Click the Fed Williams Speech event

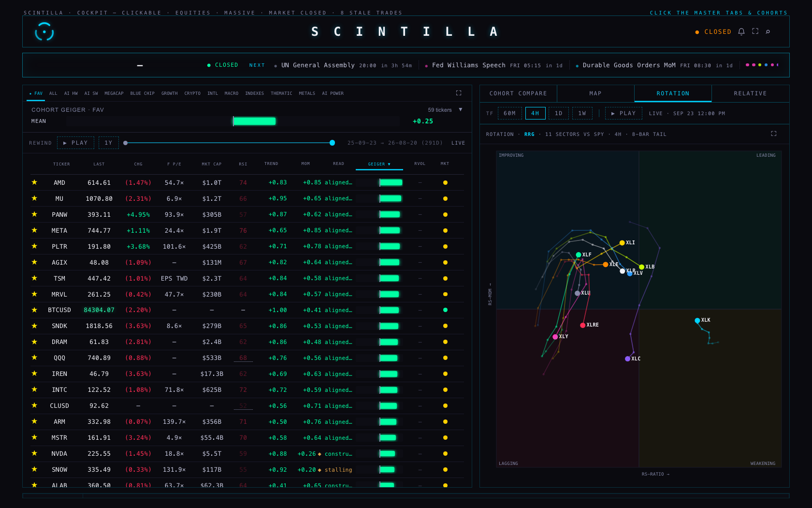(493, 65)
